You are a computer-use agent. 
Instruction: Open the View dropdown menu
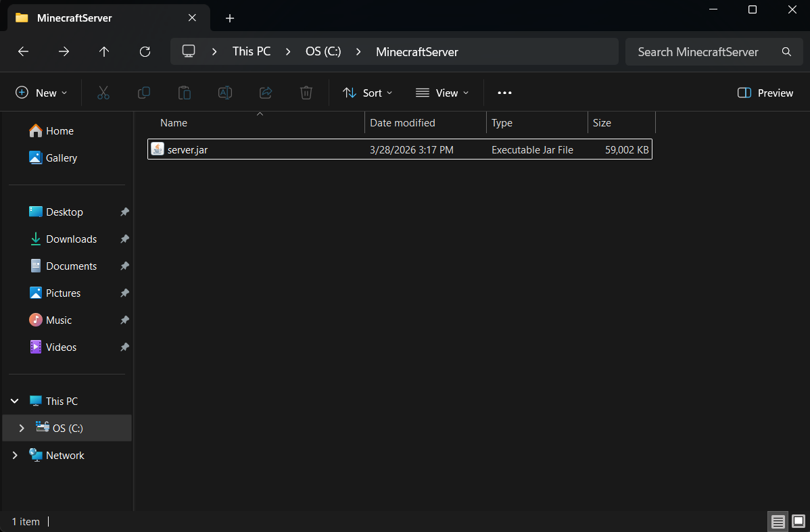[x=442, y=93]
